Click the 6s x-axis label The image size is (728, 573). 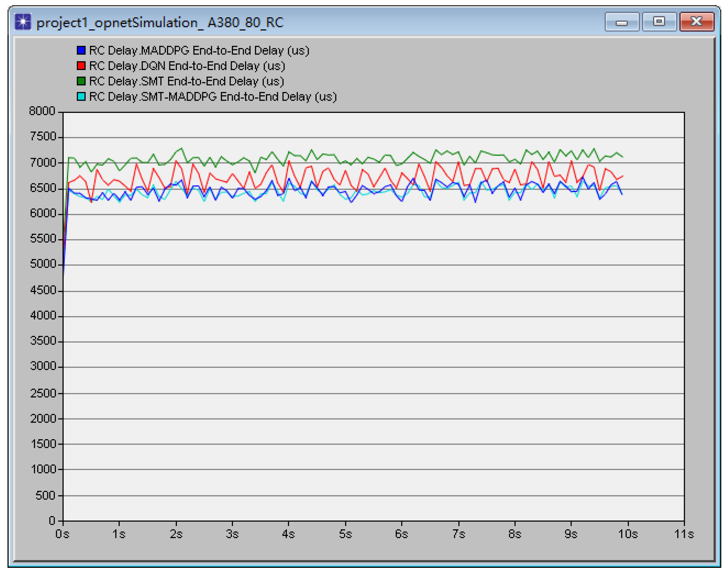tap(401, 534)
